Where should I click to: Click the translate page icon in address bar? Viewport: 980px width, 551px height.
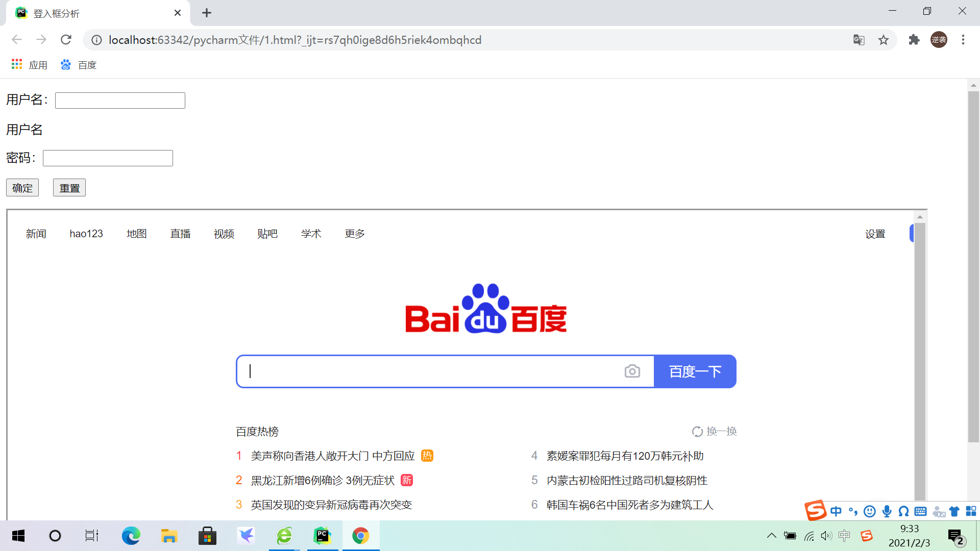[x=859, y=40]
